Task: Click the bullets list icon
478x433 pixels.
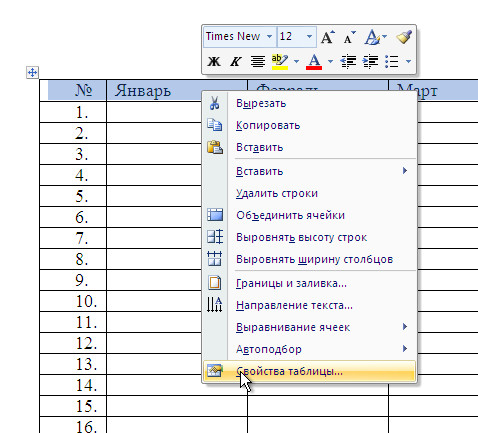Action: pos(392,61)
